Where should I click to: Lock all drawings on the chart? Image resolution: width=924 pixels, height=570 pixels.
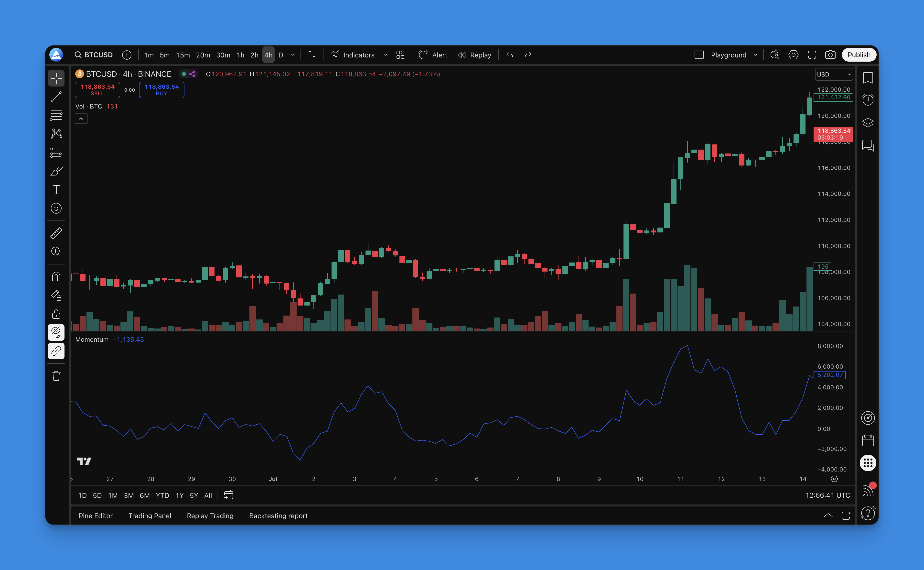56,314
